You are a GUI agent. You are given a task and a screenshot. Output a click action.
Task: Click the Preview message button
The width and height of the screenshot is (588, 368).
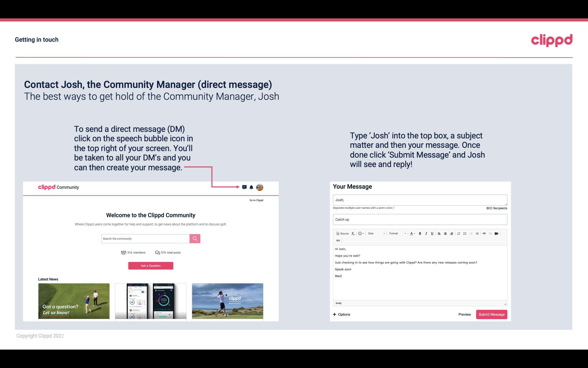point(464,314)
